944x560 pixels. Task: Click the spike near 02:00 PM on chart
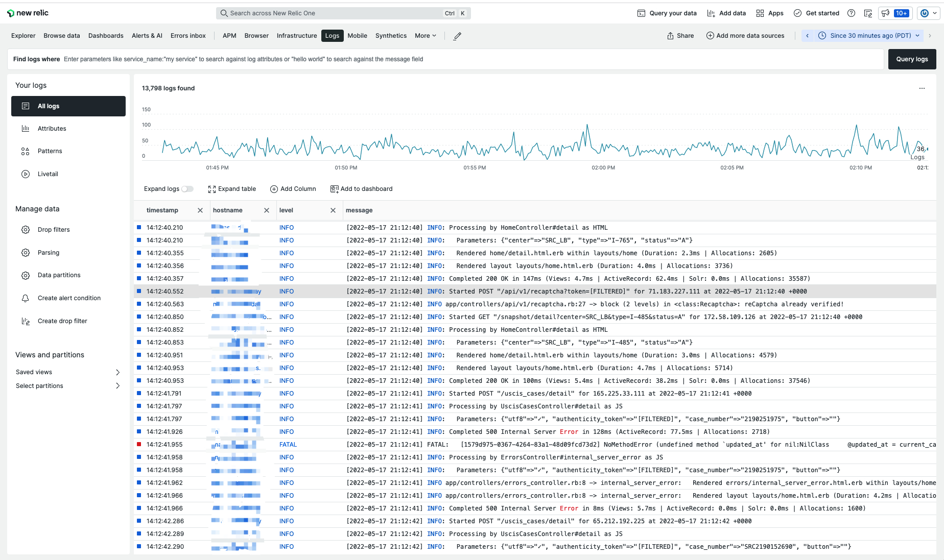[x=587, y=126]
